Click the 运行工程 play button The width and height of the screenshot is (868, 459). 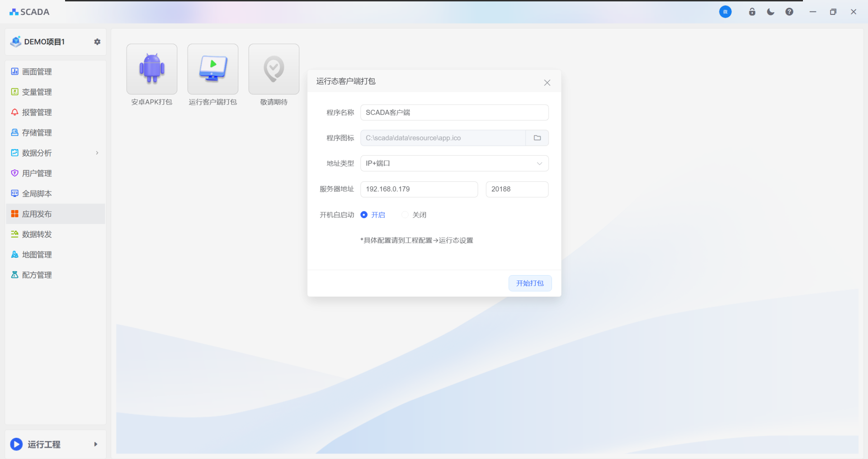tap(16, 444)
